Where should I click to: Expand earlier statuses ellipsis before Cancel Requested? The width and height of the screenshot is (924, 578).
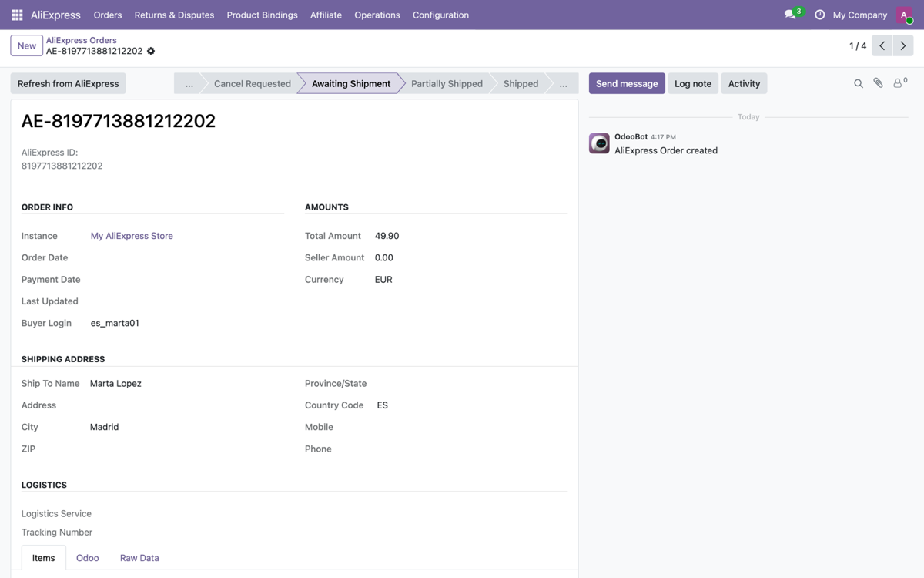[x=189, y=83]
